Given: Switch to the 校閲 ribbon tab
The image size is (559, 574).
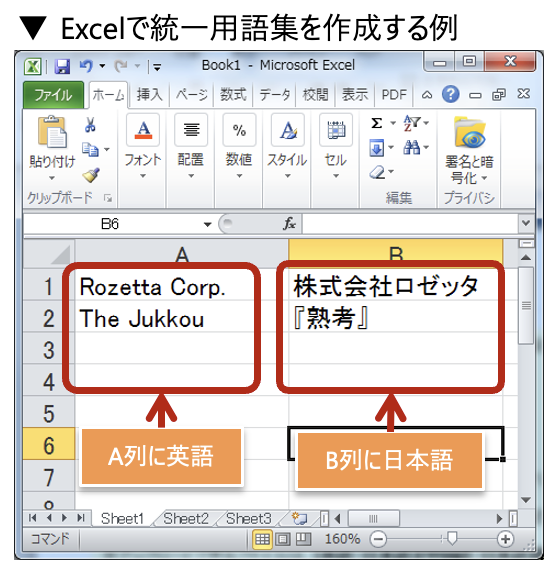Looking at the screenshot, I should point(315,95).
